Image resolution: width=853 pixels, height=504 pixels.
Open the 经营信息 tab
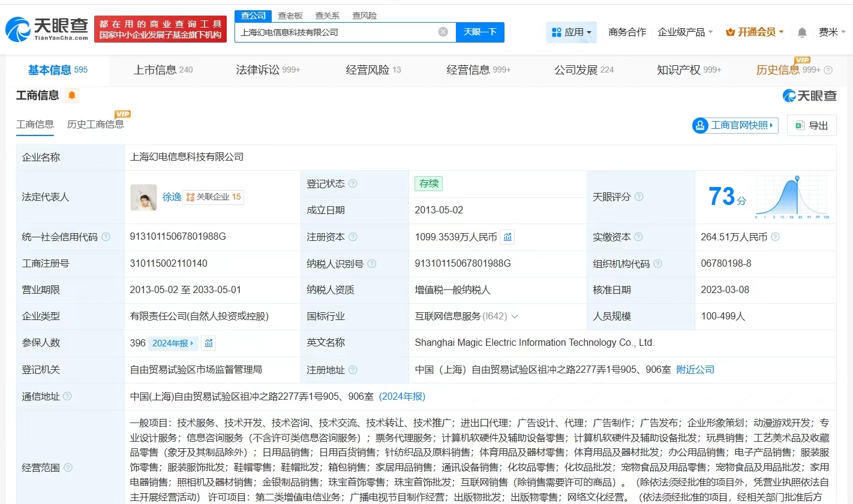[x=479, y=70]
